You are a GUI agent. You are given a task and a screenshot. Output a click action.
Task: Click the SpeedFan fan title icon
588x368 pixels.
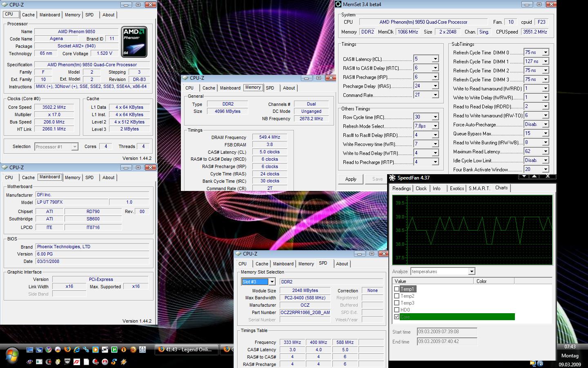393,178
